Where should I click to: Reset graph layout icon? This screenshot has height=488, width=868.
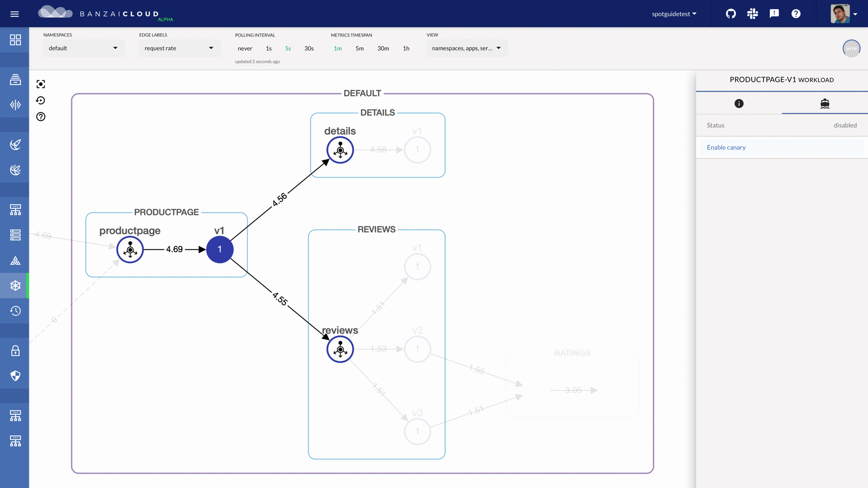41,101
